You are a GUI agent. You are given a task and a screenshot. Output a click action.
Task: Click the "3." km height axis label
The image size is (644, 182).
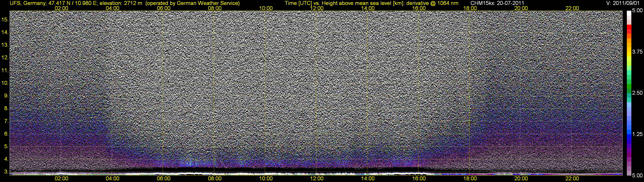(x=6, y=172)
